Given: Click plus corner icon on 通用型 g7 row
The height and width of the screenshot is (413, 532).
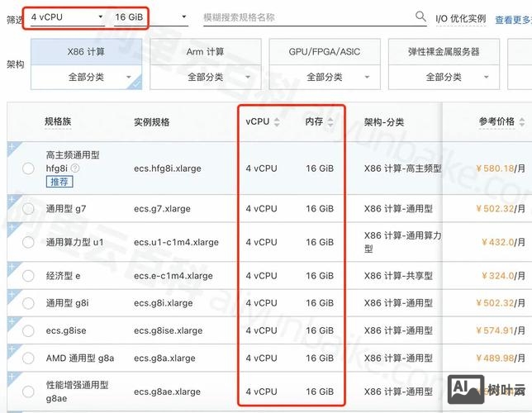Looking at the screenshot, I should point(12,199).
